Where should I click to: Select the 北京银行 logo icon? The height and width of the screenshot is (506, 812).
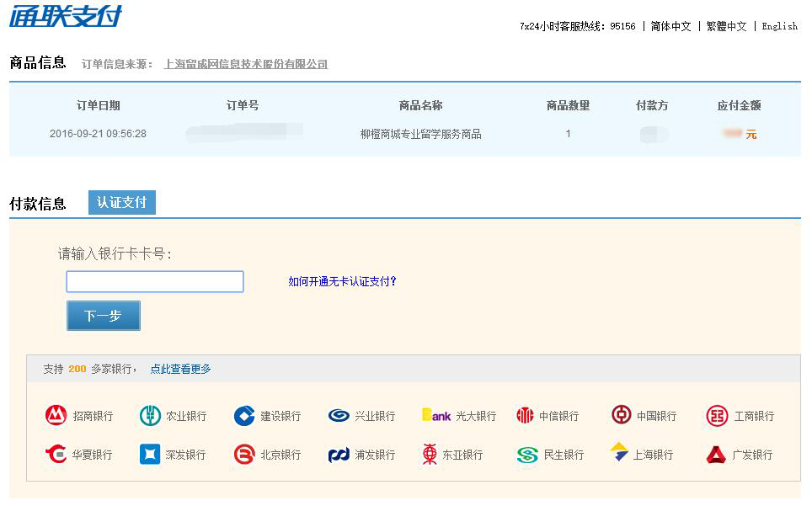click(244, 455)
